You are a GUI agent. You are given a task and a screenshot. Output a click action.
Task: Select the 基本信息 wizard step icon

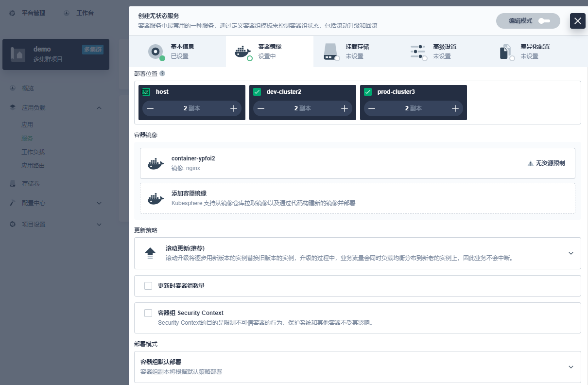156,52
